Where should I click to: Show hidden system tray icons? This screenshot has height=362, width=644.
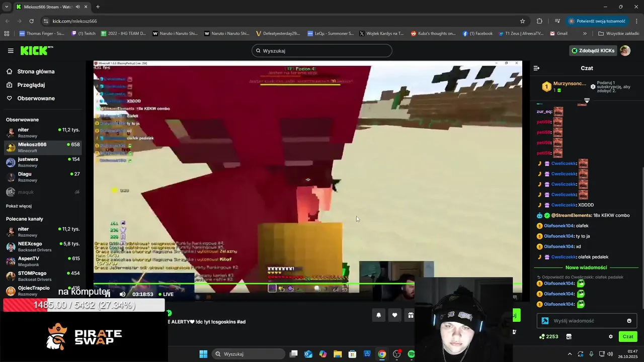570,354
